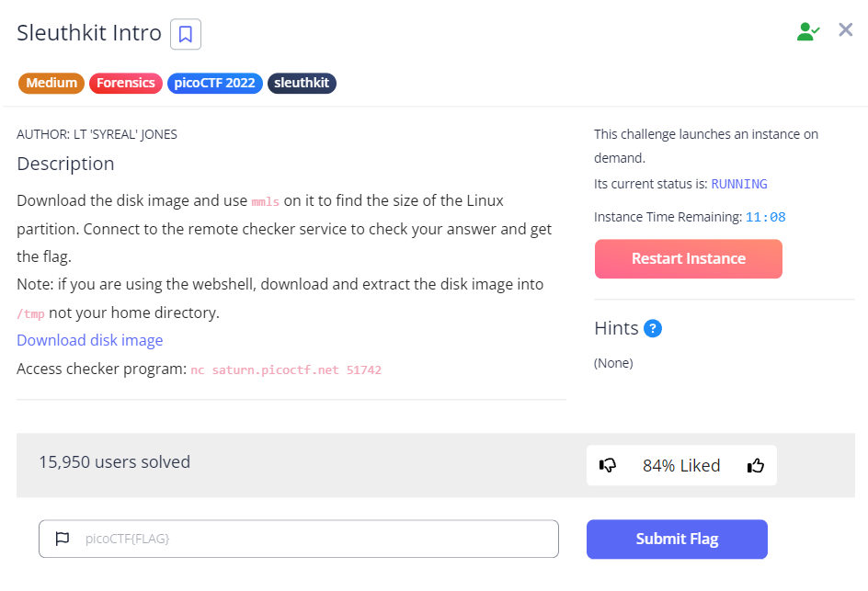
Task: Click the nc saturn.picoctf.net command text
Action: [286, 370]
